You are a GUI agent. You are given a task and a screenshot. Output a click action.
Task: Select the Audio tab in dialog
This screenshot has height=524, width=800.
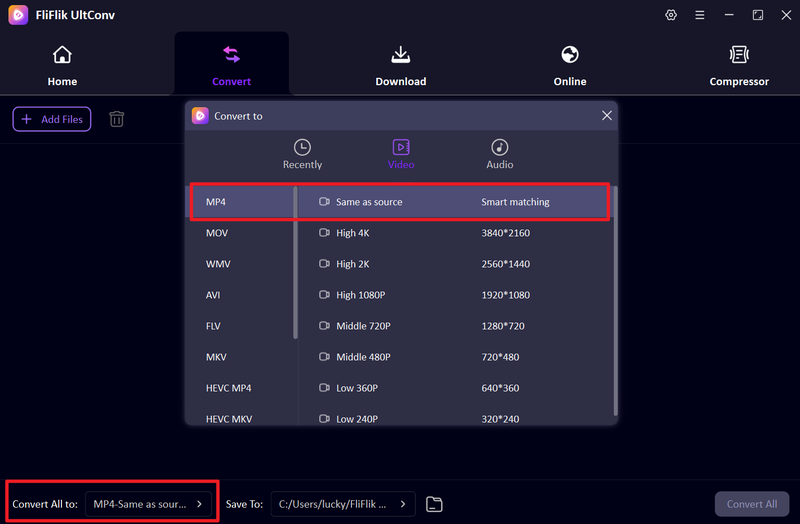click(x=499, y=154)
